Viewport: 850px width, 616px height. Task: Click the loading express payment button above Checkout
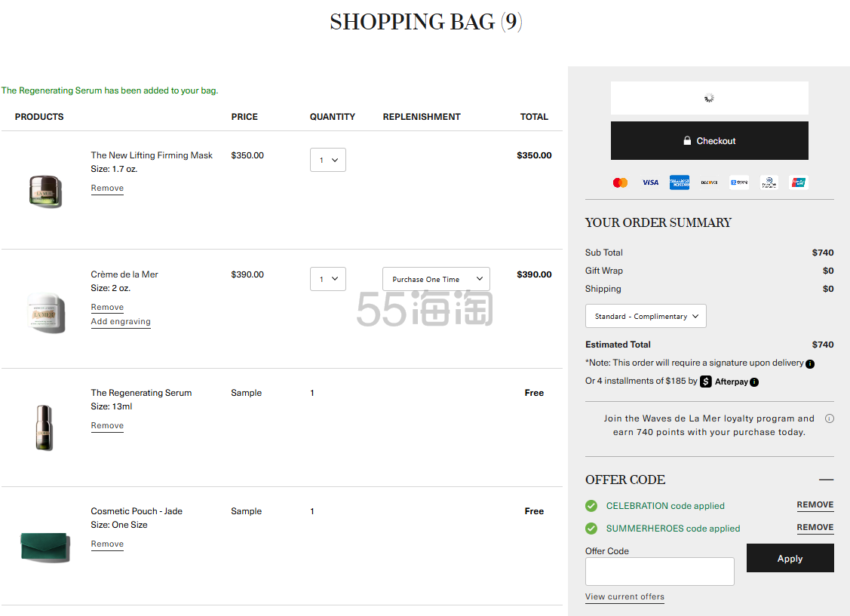tap(709, 98)
